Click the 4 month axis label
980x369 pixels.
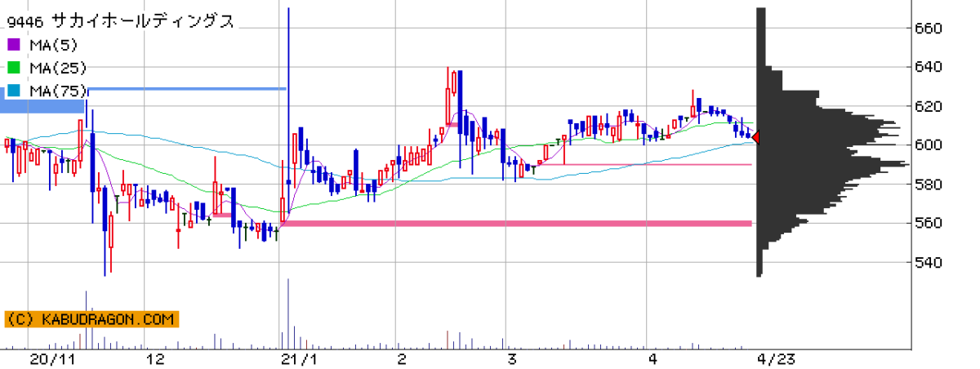click(x=651, y=359)
